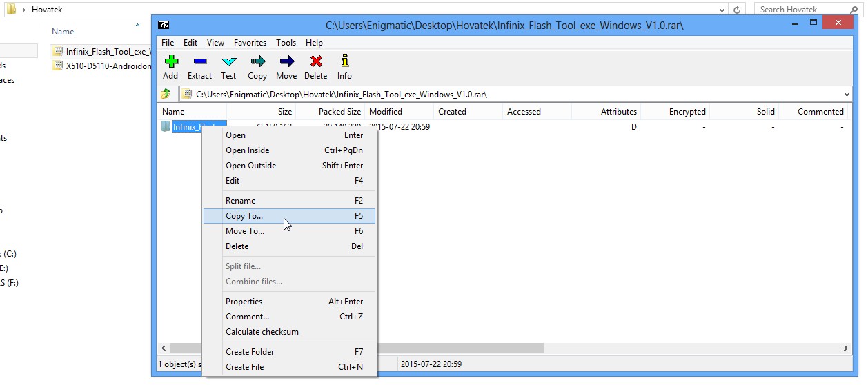Choose Create Folder from context menu
The height and width of the screenshot is (385, 868).
(x=289, y=352)
